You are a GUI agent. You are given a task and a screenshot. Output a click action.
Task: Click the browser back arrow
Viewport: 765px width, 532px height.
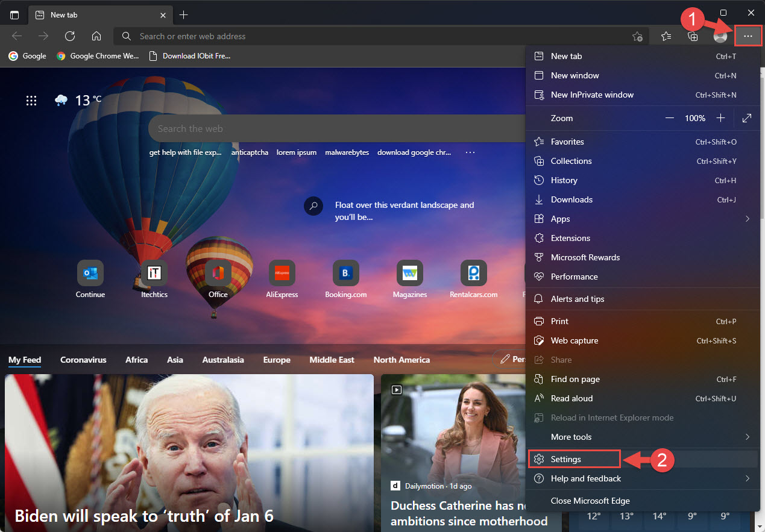pyautogui.click(x=17, y=36)
